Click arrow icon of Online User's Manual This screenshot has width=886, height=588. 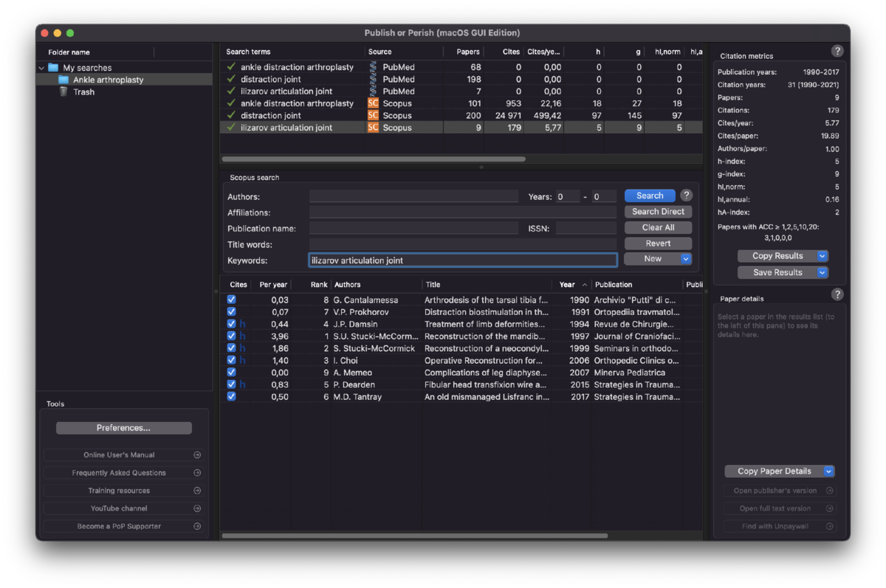click(x=197, y=455)
